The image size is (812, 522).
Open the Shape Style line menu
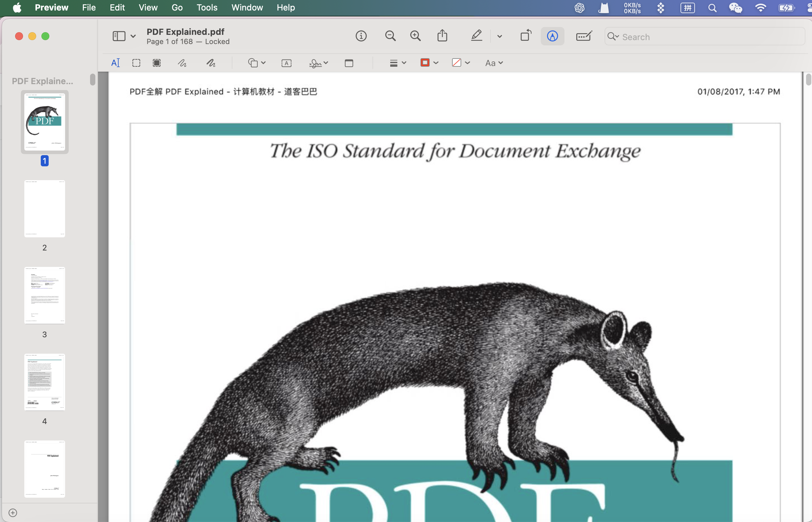pyautogui.click(x=397, y=63)
